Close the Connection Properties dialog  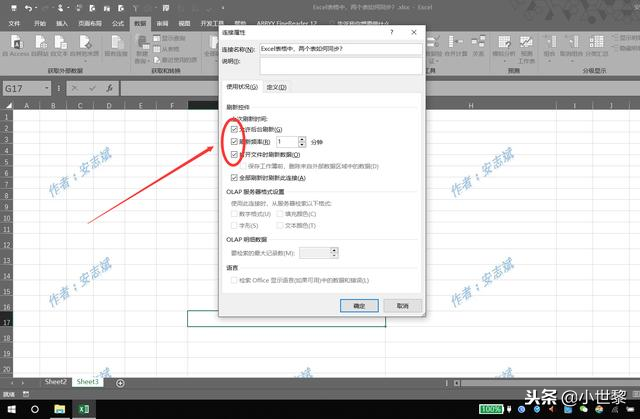pos(414,32)
